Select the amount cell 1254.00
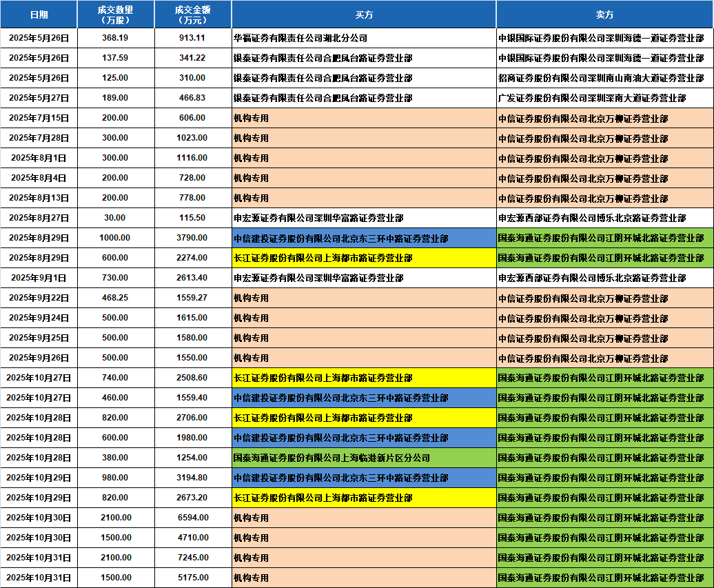 (x=193, y=458)
